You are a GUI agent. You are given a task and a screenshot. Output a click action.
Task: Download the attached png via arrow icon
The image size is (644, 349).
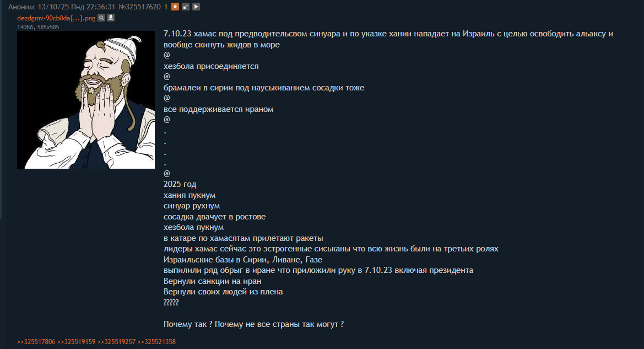[x=111, y=18]
